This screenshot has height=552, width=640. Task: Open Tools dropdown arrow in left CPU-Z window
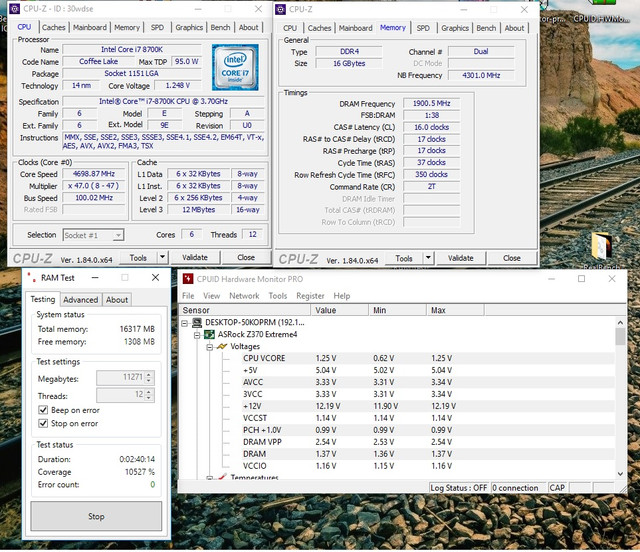click(162, 257)
